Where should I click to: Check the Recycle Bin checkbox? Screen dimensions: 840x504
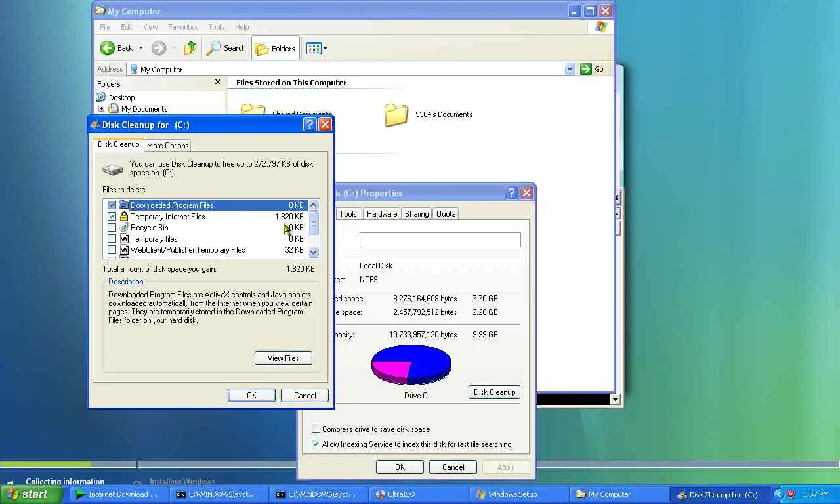[x=112, y=228]
